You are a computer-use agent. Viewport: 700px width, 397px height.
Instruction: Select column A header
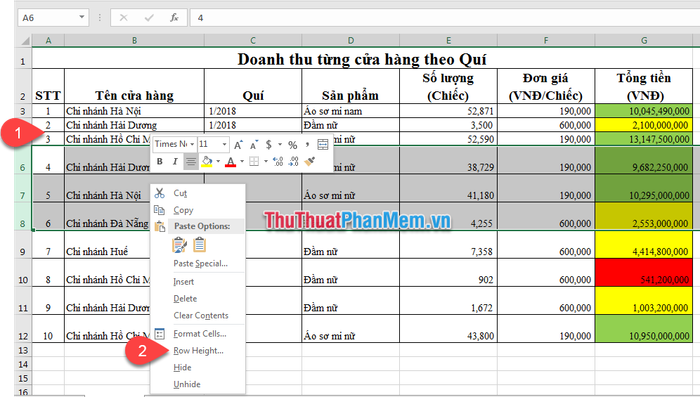[x=48, y=41]
